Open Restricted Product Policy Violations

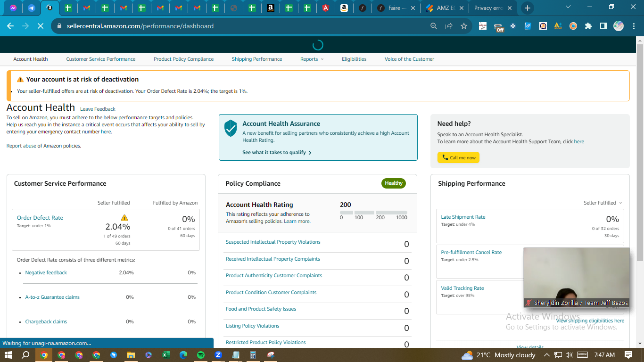coord(266,342)
